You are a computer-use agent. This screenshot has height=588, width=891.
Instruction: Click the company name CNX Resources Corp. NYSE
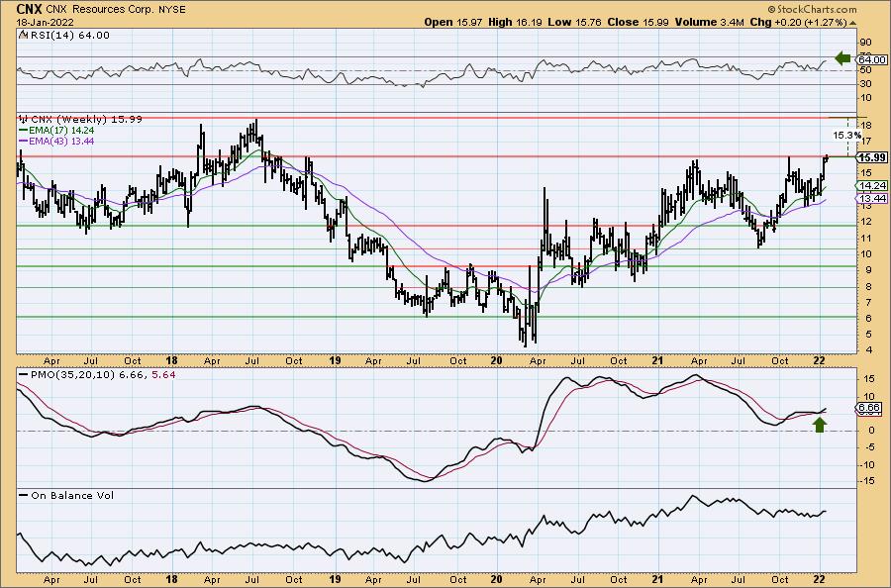pos(114,10)
